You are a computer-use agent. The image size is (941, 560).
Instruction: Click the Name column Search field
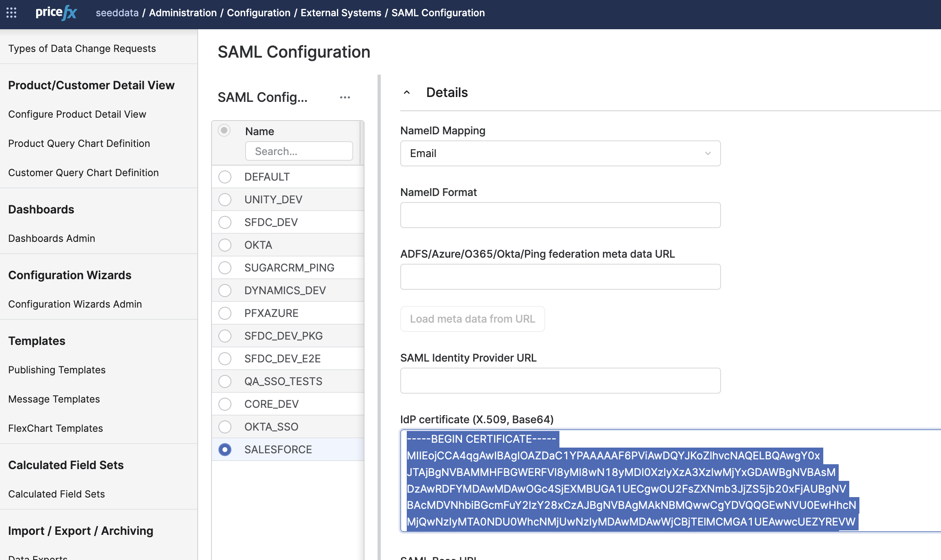click(x=299, y=151)
